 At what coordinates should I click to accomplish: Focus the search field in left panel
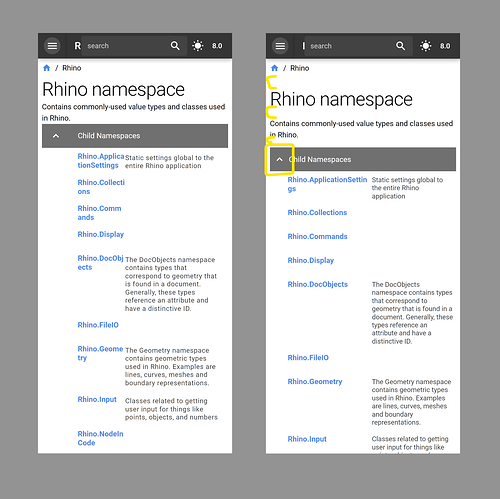[127, 46]
